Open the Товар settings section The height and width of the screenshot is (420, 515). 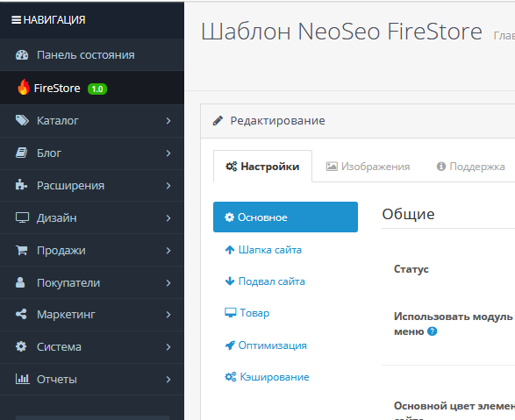(x=285, y=313)
